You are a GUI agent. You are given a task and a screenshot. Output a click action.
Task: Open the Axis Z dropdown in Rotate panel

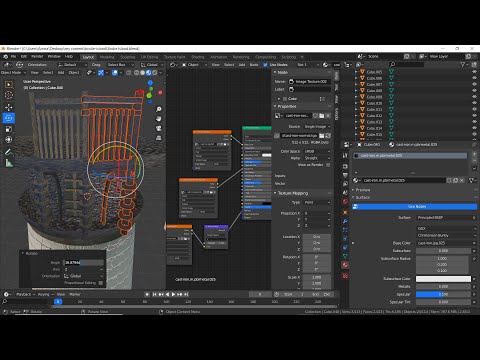83,269
